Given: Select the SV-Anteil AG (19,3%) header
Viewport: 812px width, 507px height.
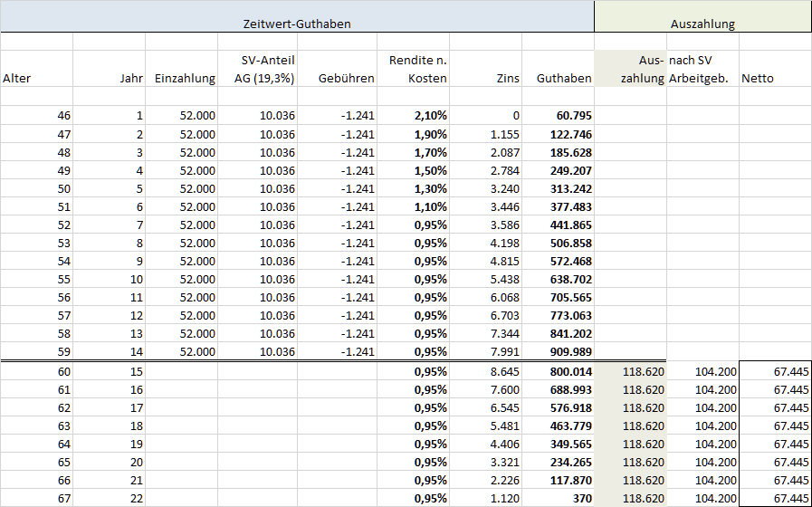Looking at the screenshot, I should pyautogui.click(x=257, y=69).
